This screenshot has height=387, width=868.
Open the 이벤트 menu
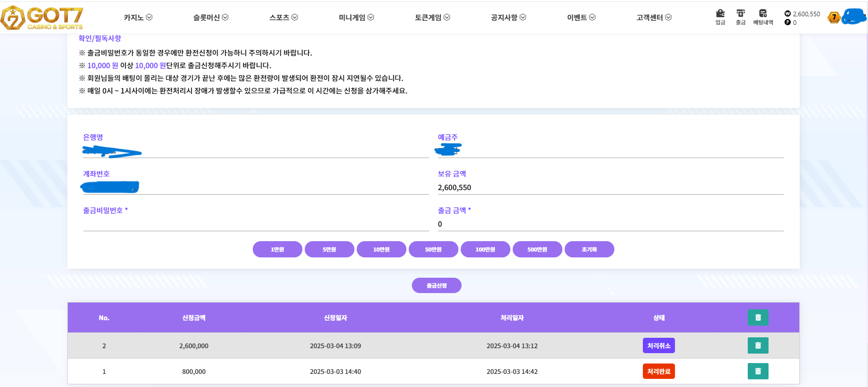(x=581, y=17)
